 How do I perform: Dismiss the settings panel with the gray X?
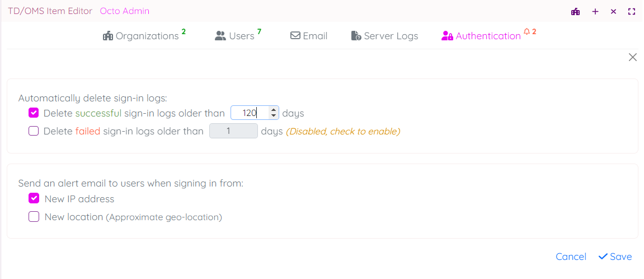pos(633,57)
